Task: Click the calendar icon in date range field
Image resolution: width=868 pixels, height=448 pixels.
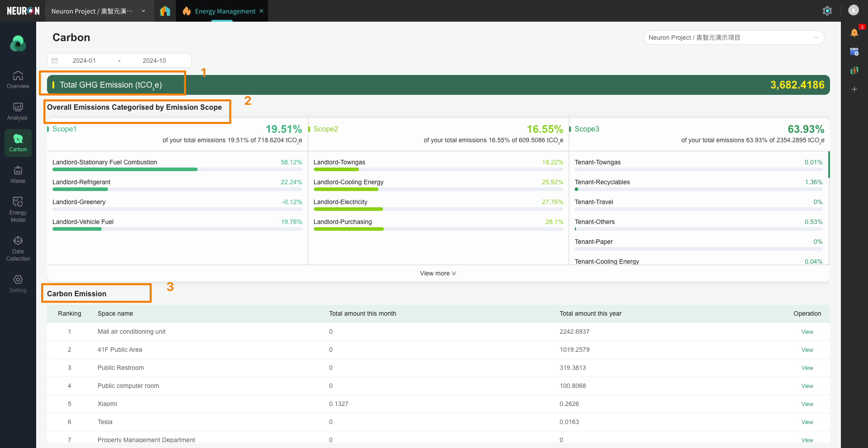Action: (x=55, y=61)
